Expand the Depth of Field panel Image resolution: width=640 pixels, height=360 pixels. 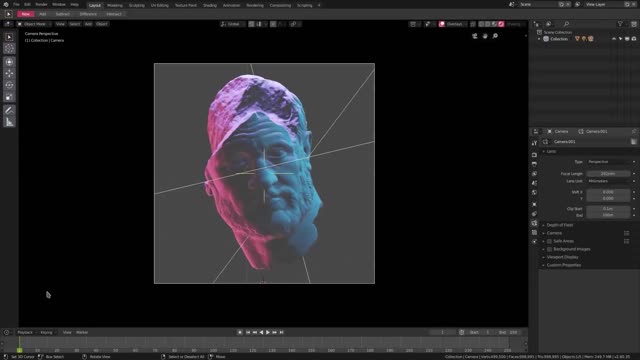(x=560, y=225)
